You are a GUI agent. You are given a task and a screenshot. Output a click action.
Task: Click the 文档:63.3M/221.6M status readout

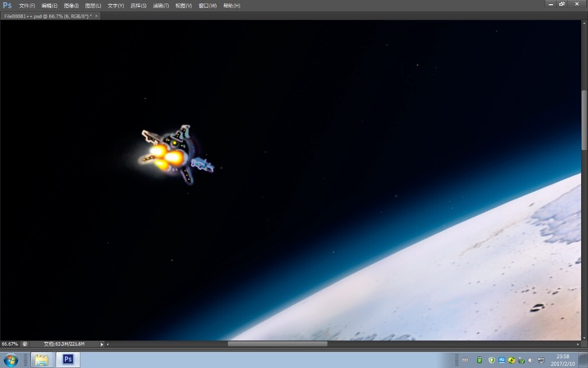64,344
